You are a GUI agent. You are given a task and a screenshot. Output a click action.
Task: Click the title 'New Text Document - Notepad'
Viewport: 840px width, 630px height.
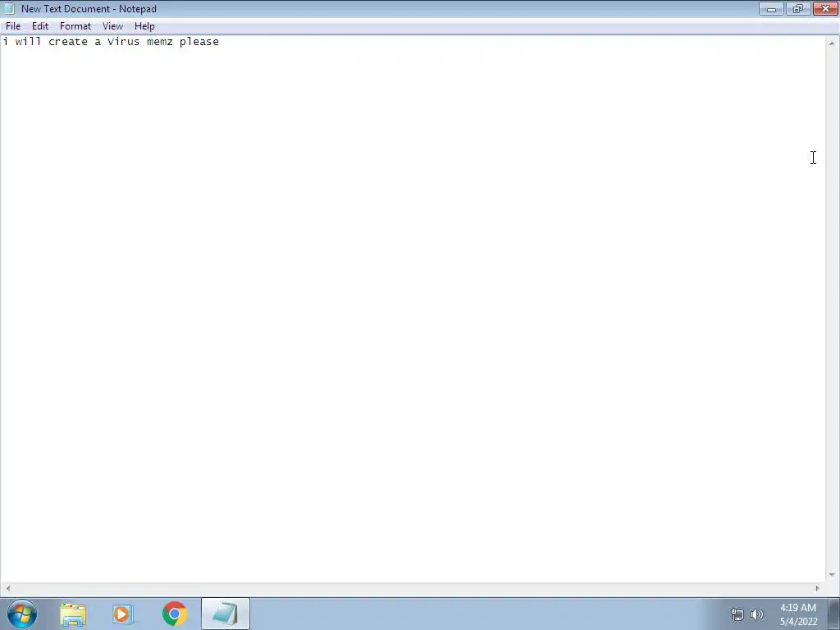[89, 8]
